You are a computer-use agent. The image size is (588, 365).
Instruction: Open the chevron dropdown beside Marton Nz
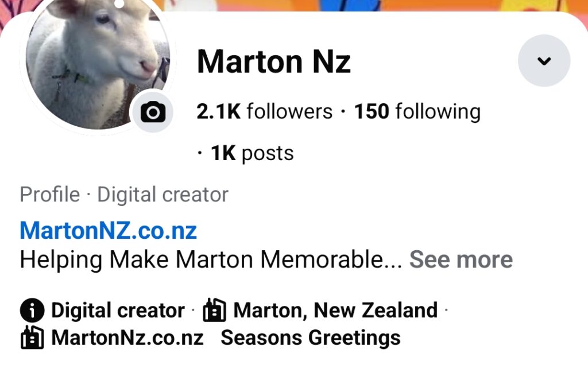coord(544,61)
